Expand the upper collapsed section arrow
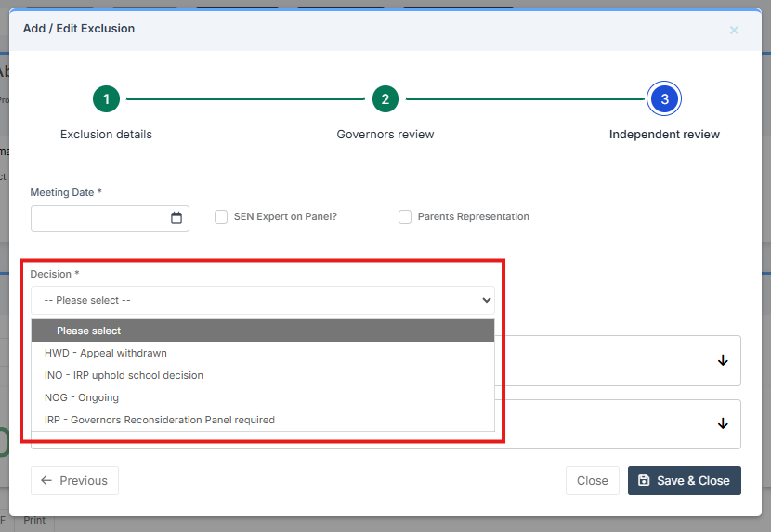This screenshot has width=771, height=532. 723,360
